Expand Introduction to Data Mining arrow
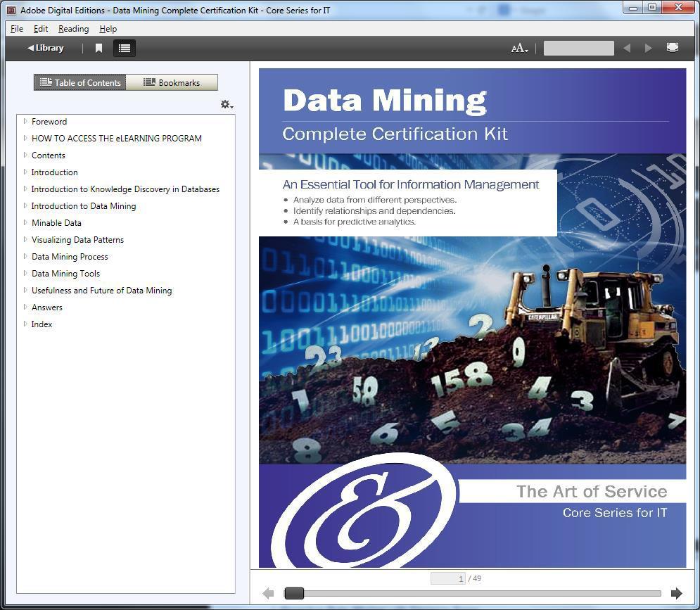 25,205
